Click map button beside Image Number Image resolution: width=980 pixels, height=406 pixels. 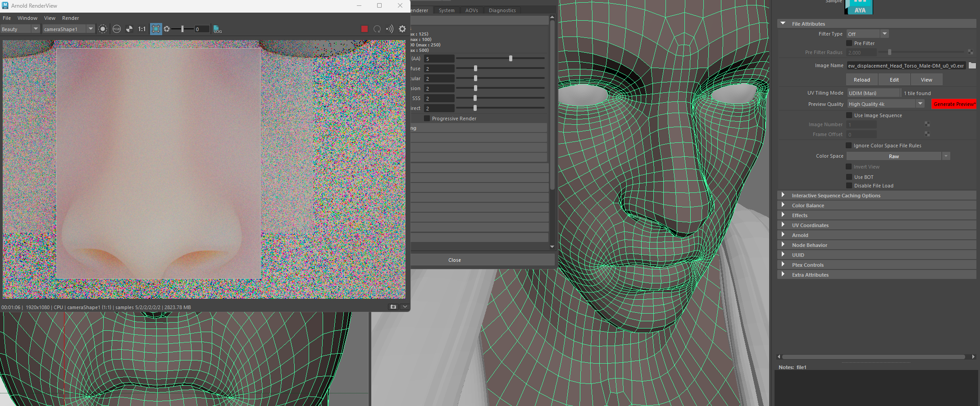point(927,124)
